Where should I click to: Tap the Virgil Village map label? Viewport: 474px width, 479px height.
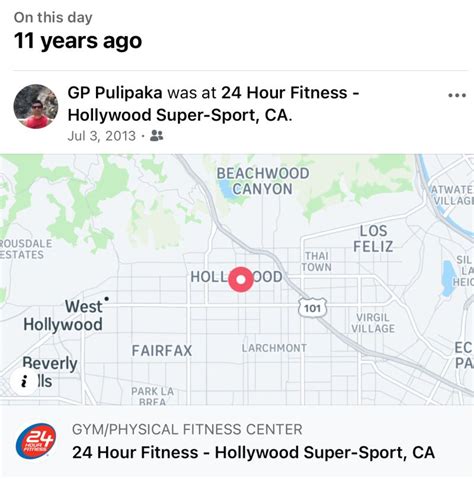(x=373, y=323)
